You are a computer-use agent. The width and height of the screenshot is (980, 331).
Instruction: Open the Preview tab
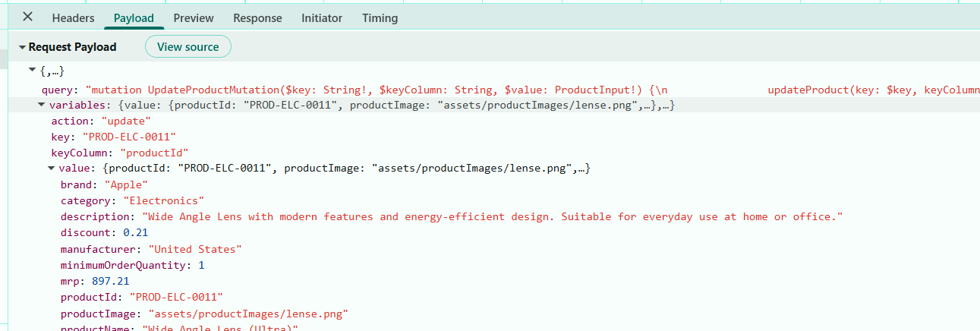[x=194, y=18]
